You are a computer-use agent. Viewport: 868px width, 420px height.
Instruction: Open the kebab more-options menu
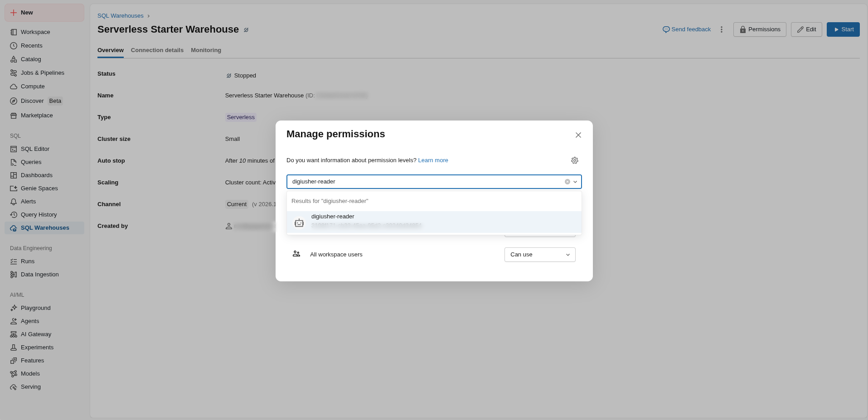click(x=722, y=29)
